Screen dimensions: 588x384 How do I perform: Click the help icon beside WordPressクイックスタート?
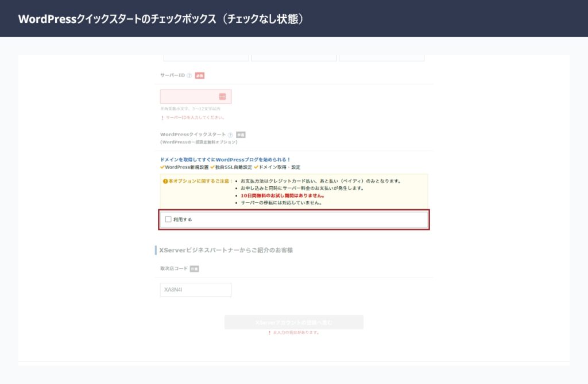pos(230,135)
